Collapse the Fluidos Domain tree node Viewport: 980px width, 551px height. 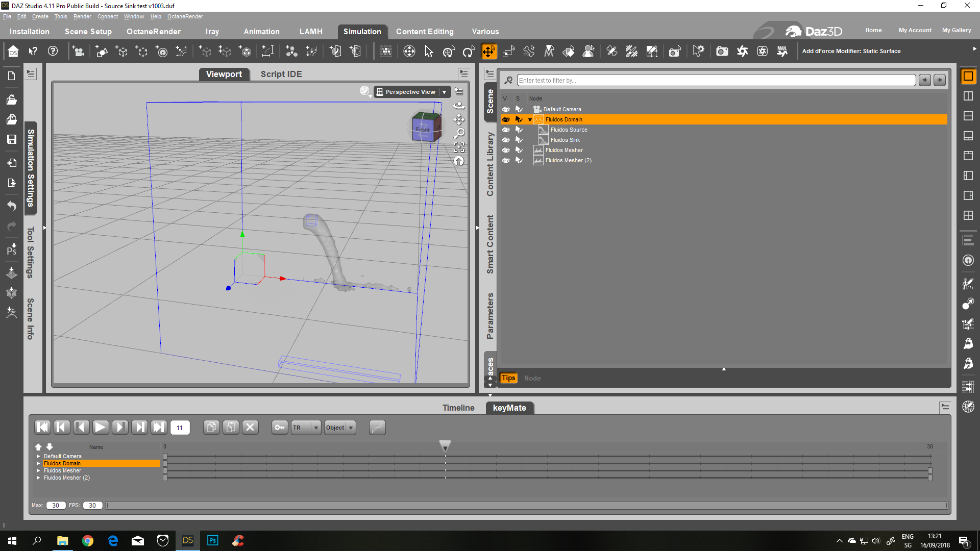[x=530, y=119]
